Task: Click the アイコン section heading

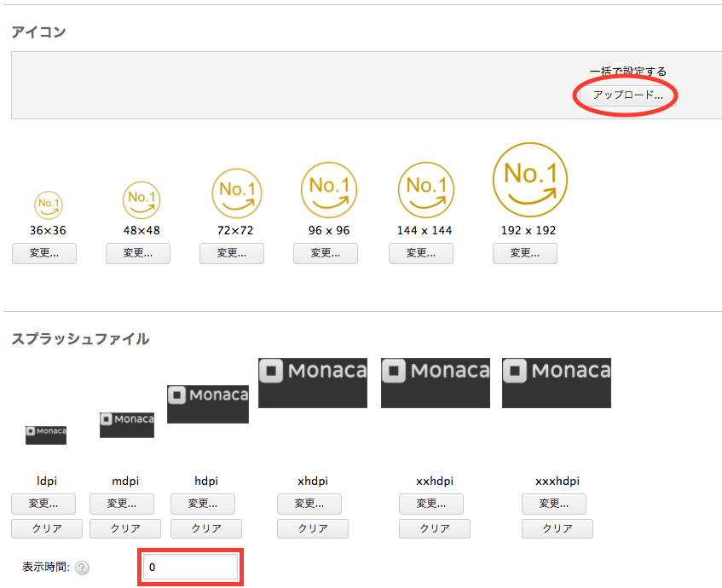Action: point(38,32)
